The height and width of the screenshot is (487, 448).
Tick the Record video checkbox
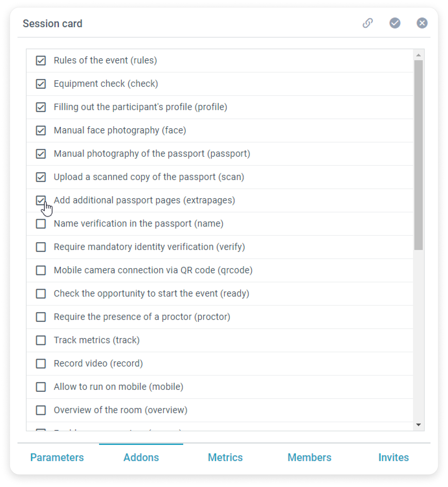[41, 364]
